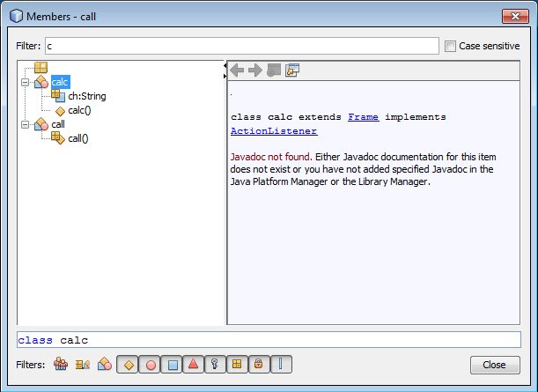Image resolution: width=538 pixels, height=392 pixels.
Task: Click the Close button
Action: 495,365
